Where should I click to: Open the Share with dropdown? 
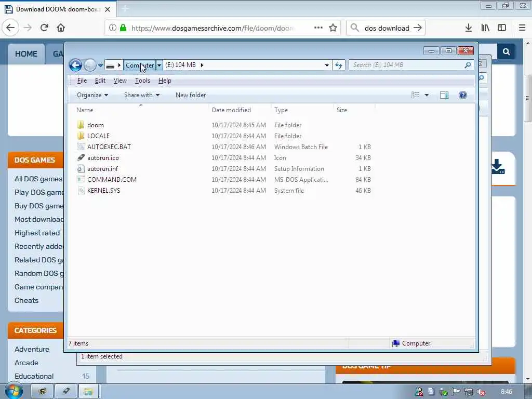point(142,96)
